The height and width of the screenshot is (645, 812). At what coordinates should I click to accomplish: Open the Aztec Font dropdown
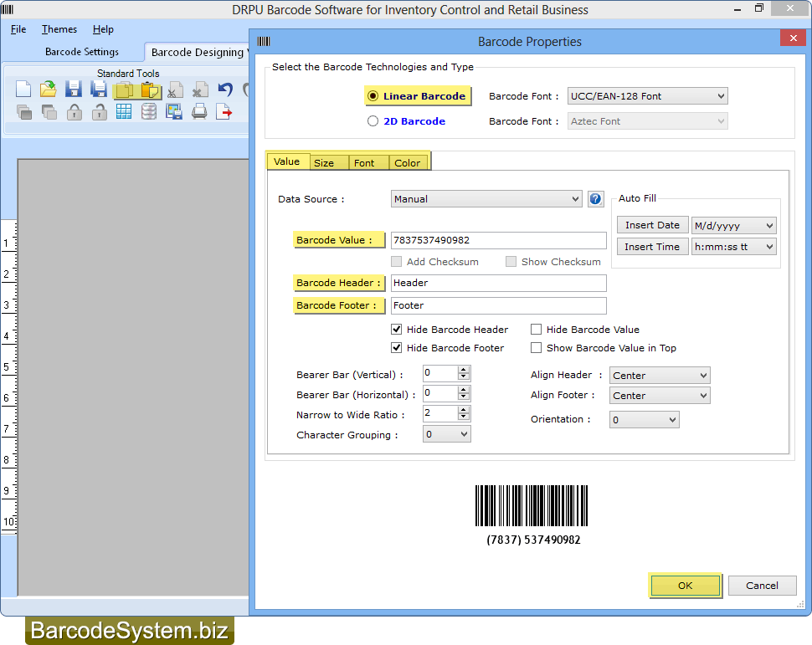click(647, 121)
